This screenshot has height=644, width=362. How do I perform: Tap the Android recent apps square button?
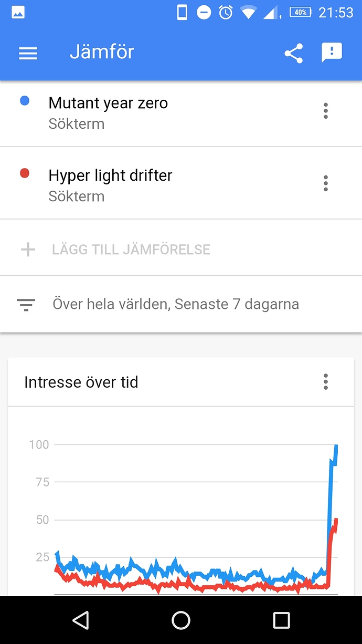(x=282, y=620)
